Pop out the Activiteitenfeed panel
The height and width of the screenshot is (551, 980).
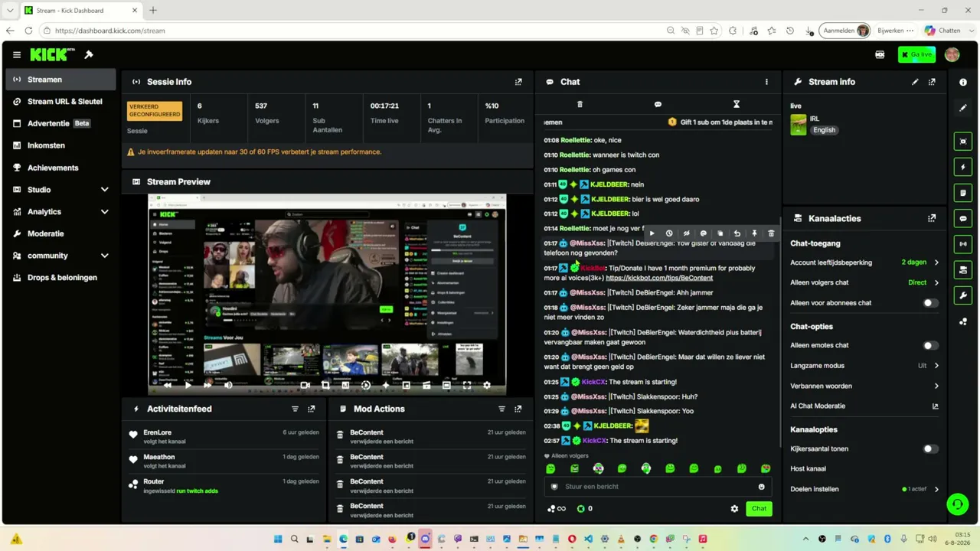click(x=312, y=409)
